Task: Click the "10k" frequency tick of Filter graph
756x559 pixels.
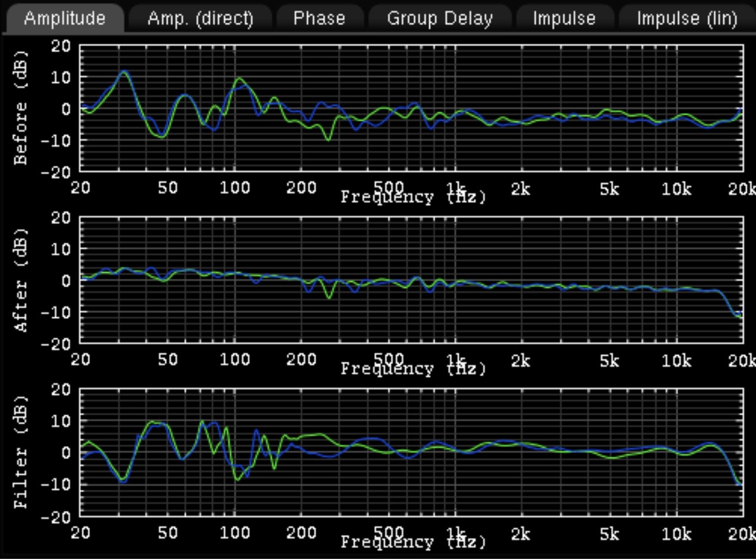Action: 676,534
